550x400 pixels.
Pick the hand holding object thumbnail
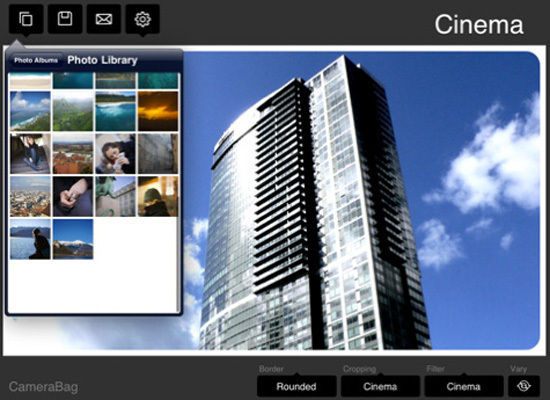point(73,196)
